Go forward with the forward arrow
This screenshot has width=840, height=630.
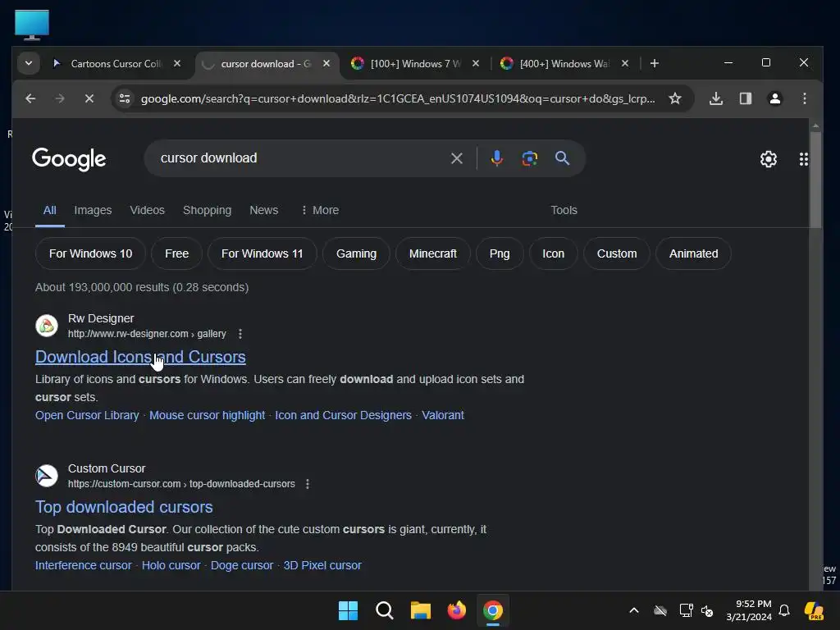pos(60,98)
